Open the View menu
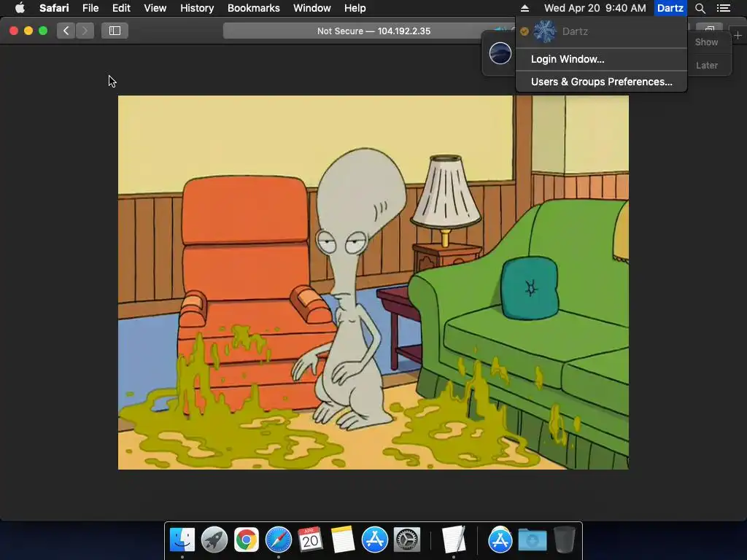The image size is (747, 560). [x=155, y=8]
